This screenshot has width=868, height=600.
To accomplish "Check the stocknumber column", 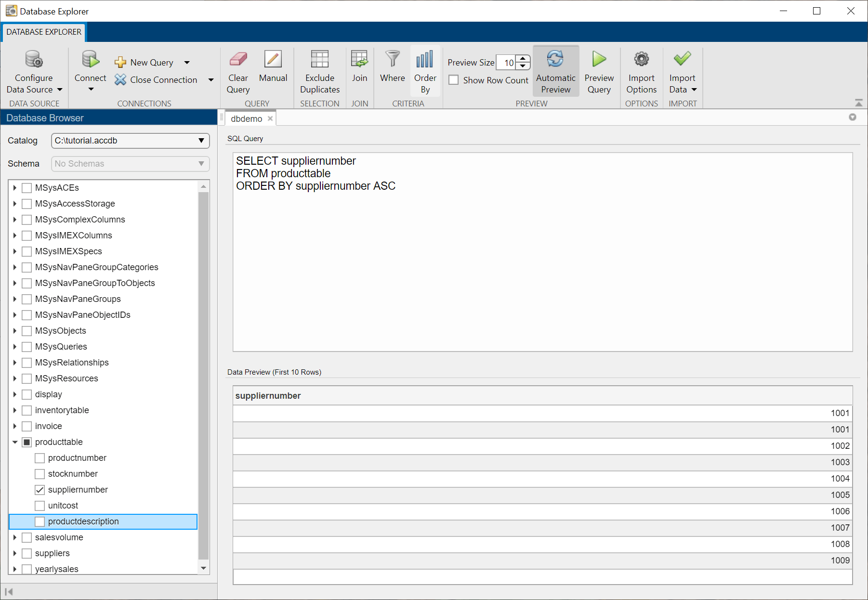I will (x=40, y=474).
